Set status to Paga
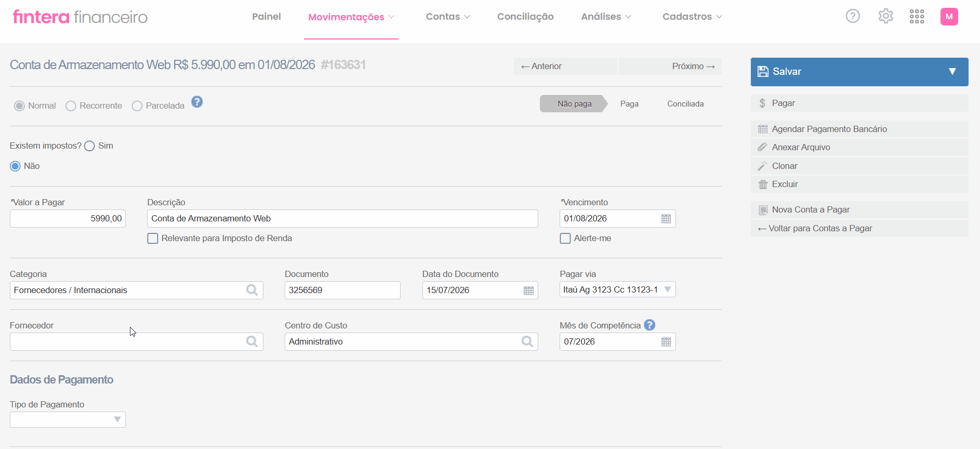This screenshot has width=980, height=449. (629, 104)
